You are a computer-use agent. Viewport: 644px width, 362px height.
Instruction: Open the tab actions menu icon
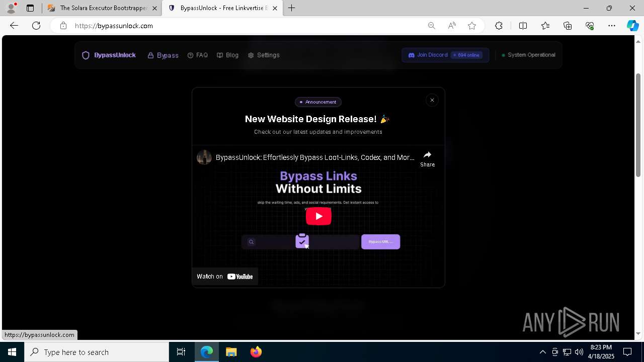[30, 8]
